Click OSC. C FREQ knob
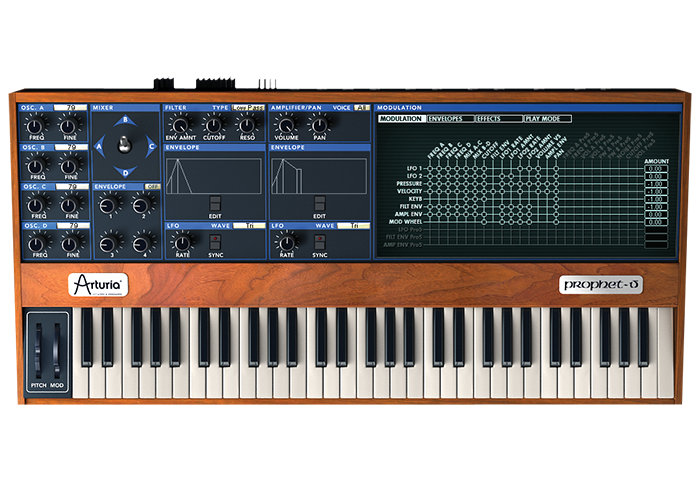This screenshot has width=700, height=484. 37,204
